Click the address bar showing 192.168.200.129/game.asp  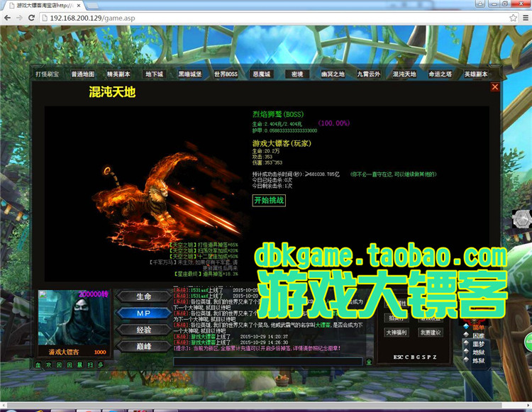274,18
